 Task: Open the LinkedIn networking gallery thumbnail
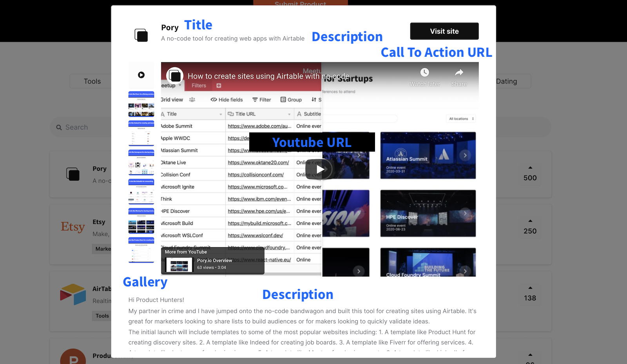(x=141, y=192)
